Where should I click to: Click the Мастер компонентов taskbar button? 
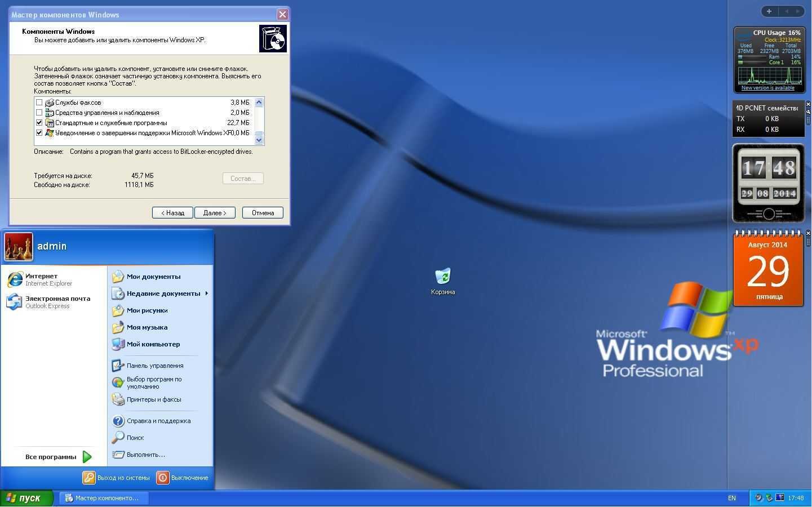pos(104,498)
